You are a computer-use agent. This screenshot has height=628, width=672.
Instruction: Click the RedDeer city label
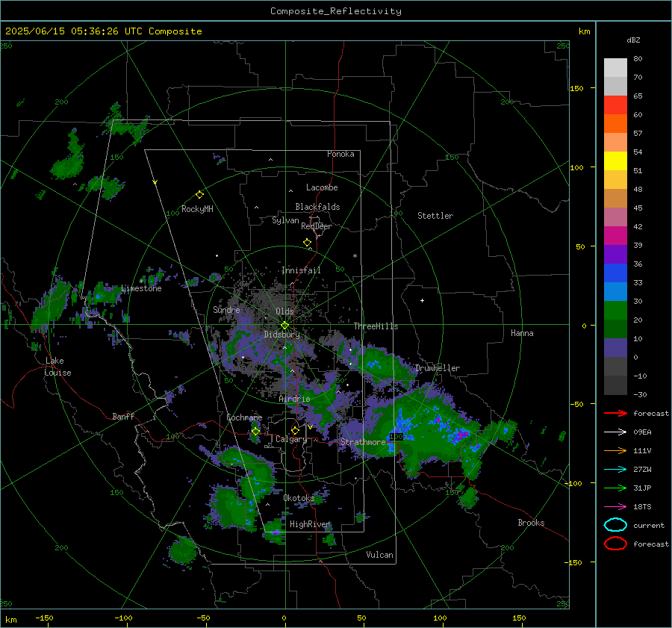point(317,226)
